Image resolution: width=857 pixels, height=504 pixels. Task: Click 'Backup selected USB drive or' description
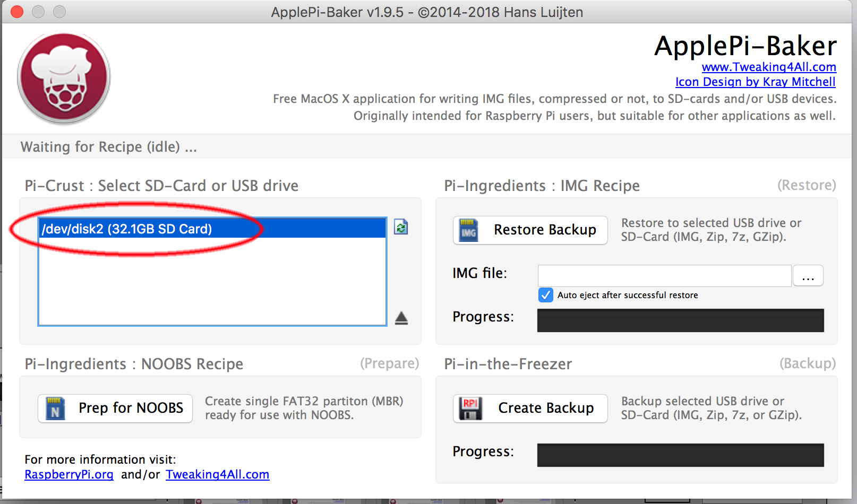point(702,401)
